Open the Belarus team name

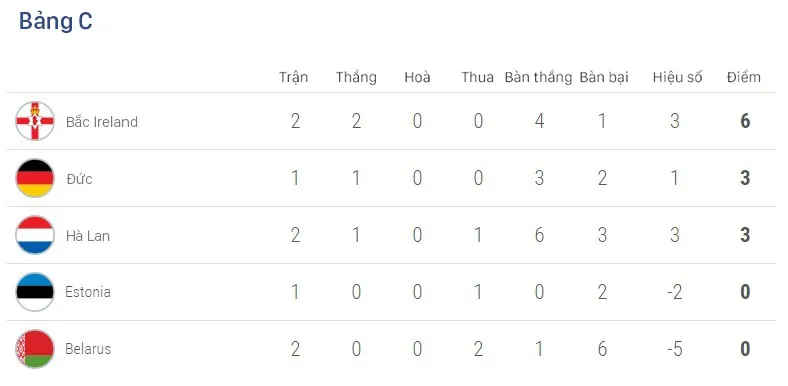coord(88,349)
